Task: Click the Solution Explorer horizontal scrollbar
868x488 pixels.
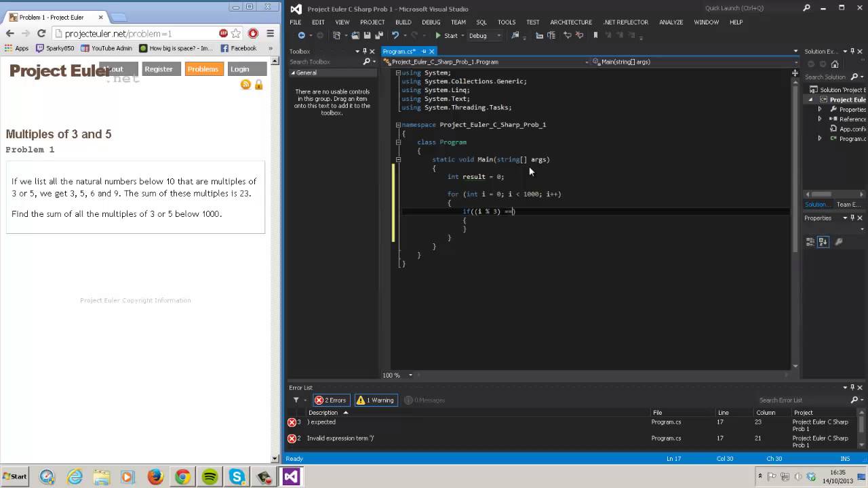Action: coord(831,194)
